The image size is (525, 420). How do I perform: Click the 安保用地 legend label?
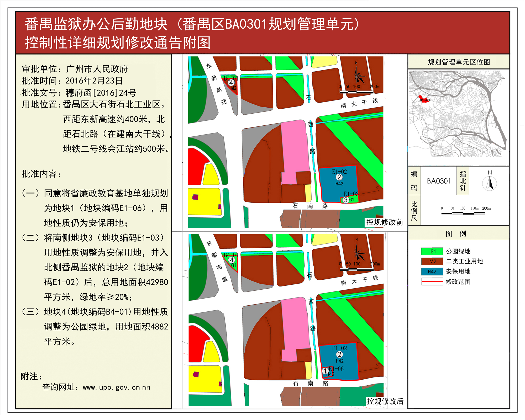click(x=458, y=272)
